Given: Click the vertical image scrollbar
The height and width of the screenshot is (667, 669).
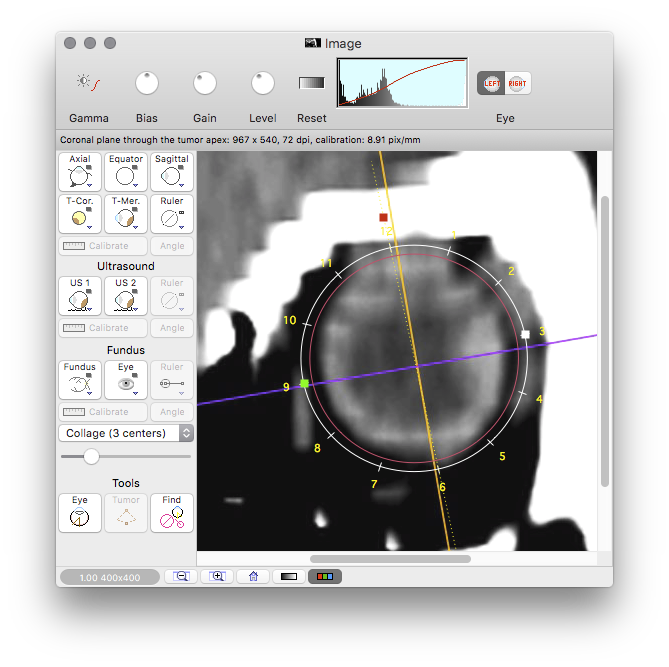Looking at the screenshot, I should (x=605, y=341).
